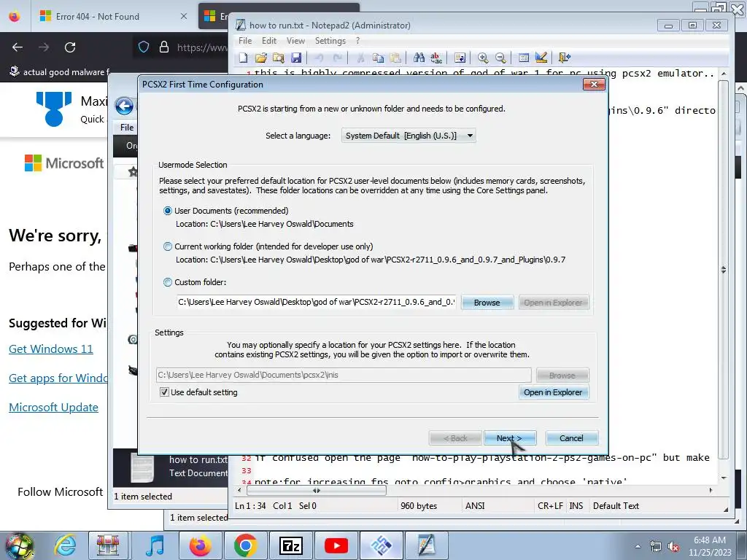Switch to Error 404 - Not Found tab
Image resolution: width=747 pixels, height=560 pixels.
pyautogui.click(x=97, y=16)
